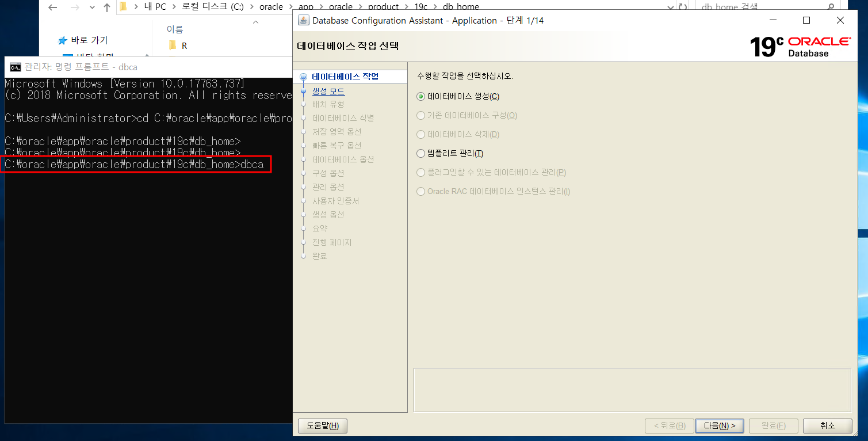Go forward in File Explorer
This screenshot has width=868, height=441.
[75, 7]
